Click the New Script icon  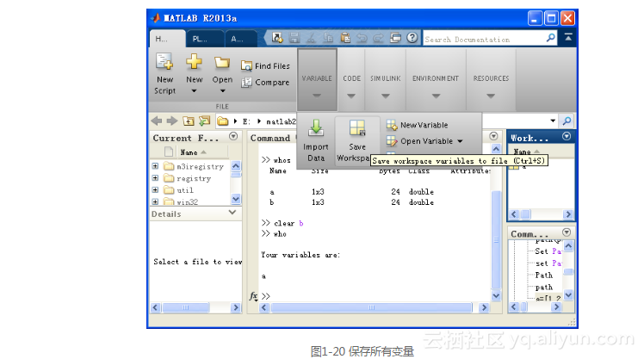(x=164, y=62)
